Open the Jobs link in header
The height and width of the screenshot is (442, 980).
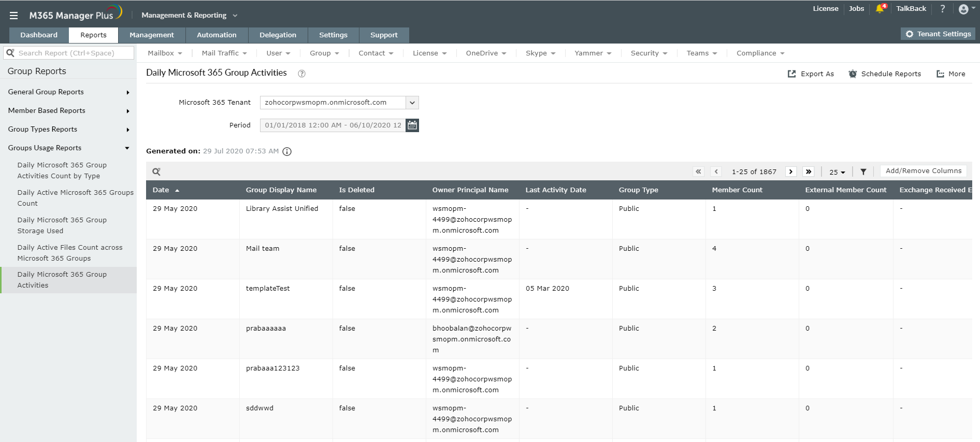click(x=857, y=9)
